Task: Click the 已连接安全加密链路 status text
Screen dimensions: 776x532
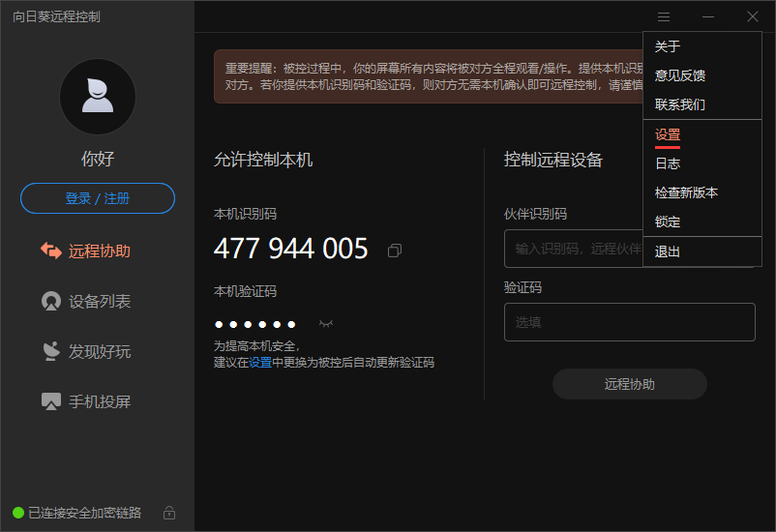Action: 84,513
